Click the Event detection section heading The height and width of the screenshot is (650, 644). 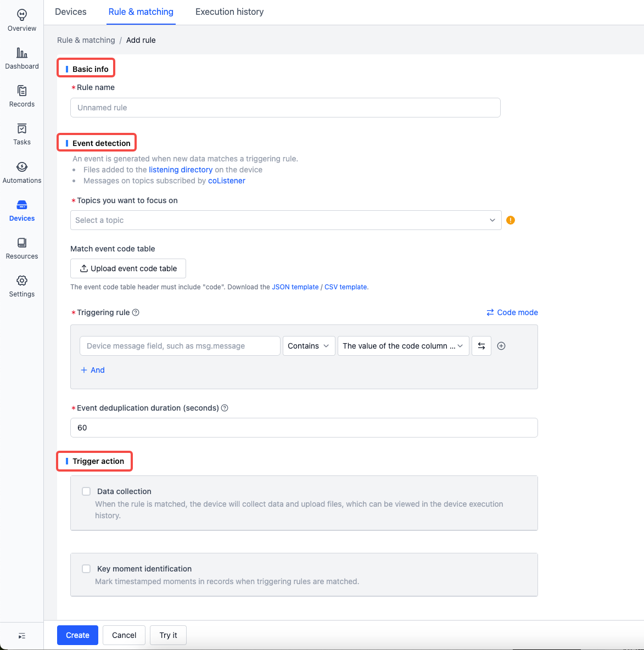(x=101, y=143)
